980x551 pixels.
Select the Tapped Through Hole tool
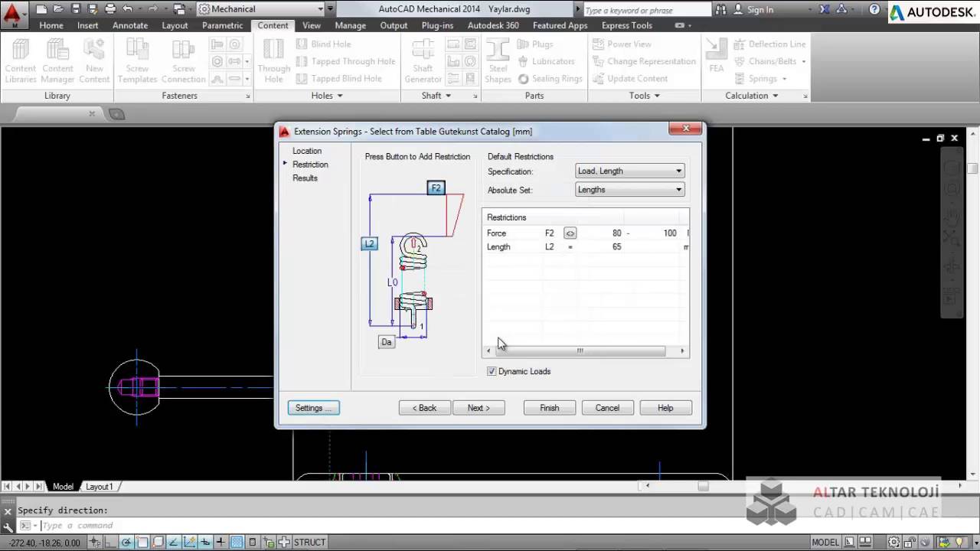click(x=346, y=61)
